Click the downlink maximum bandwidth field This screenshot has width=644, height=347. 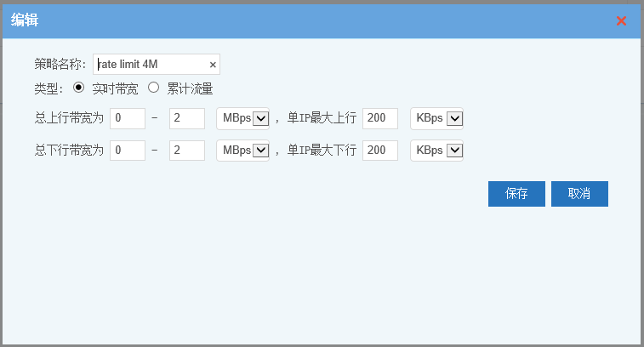click(187, 151)
